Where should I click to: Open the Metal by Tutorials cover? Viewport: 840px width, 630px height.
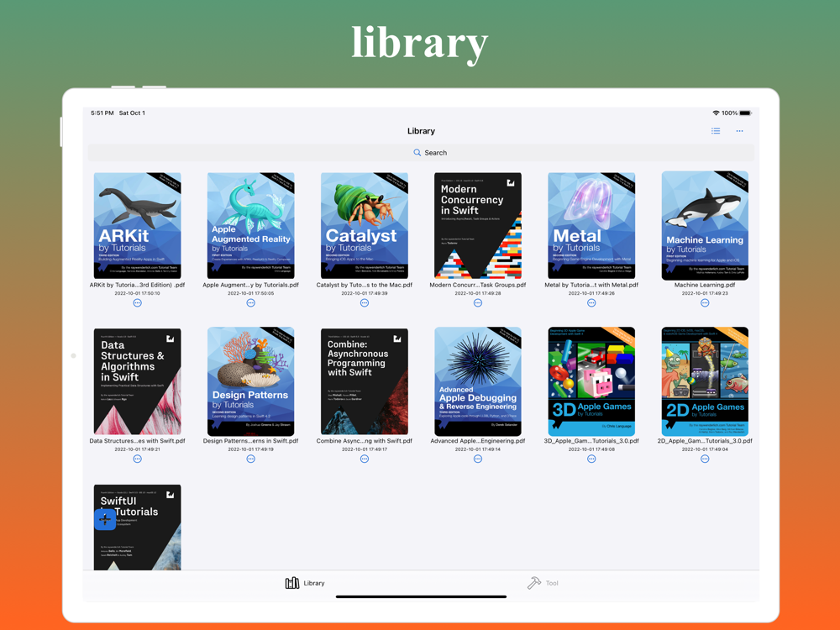coord(591,225)
